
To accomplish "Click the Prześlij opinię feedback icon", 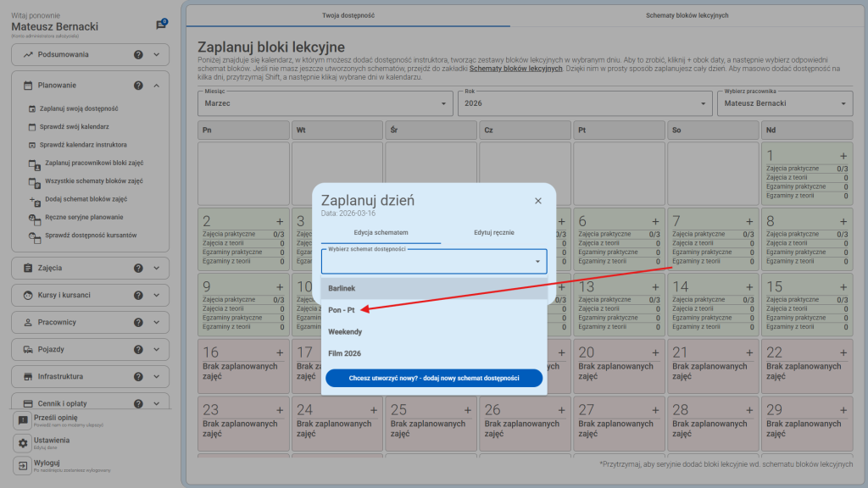I will tap(23, 420).
